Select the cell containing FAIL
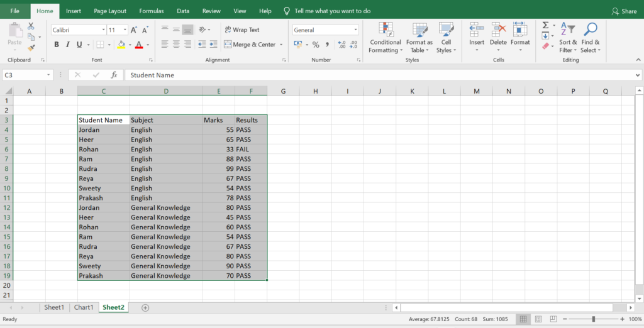The height and width of the screenshot is (328, 644). pos(251,150)
